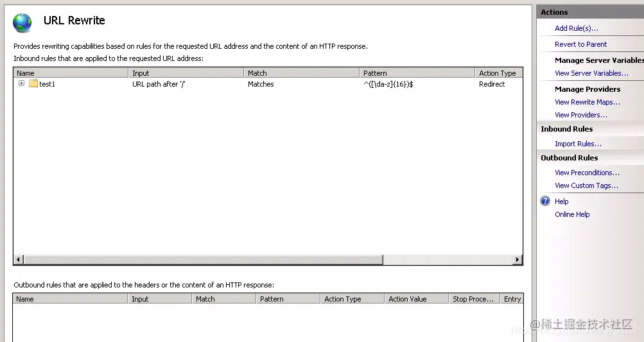This screenshot has width=644, height=342.
Task: Click the Manage Providers heading
Action: pos(587,89)
